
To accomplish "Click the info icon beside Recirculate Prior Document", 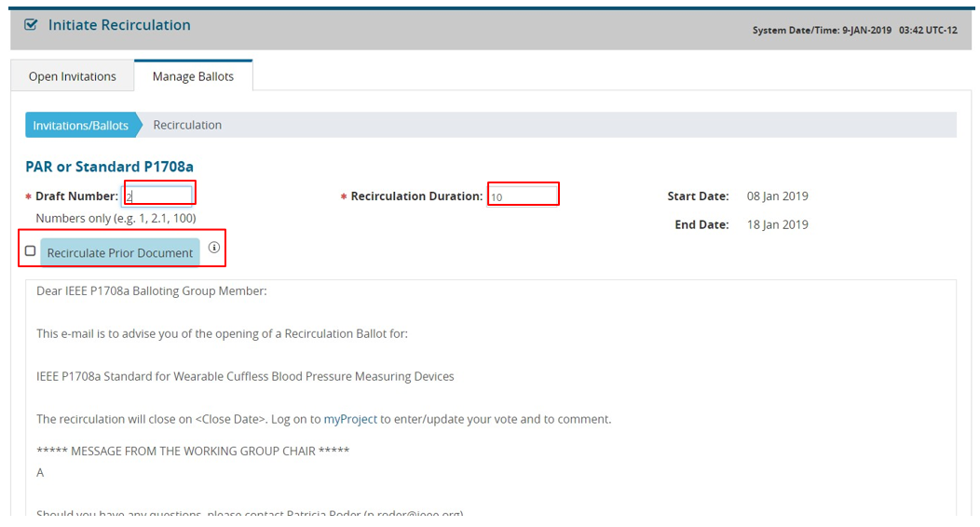I will 214,248.
